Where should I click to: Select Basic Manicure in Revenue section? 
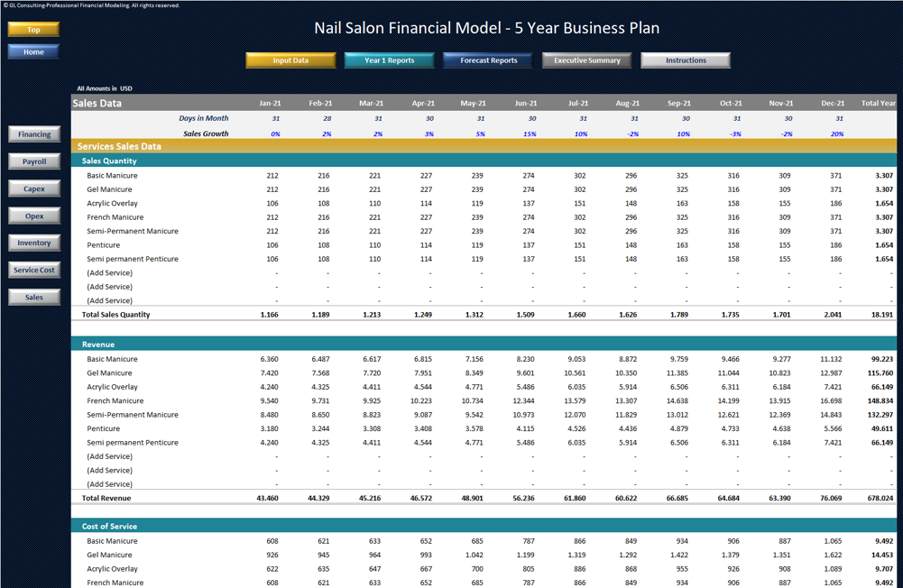click(x=112, y=359)
